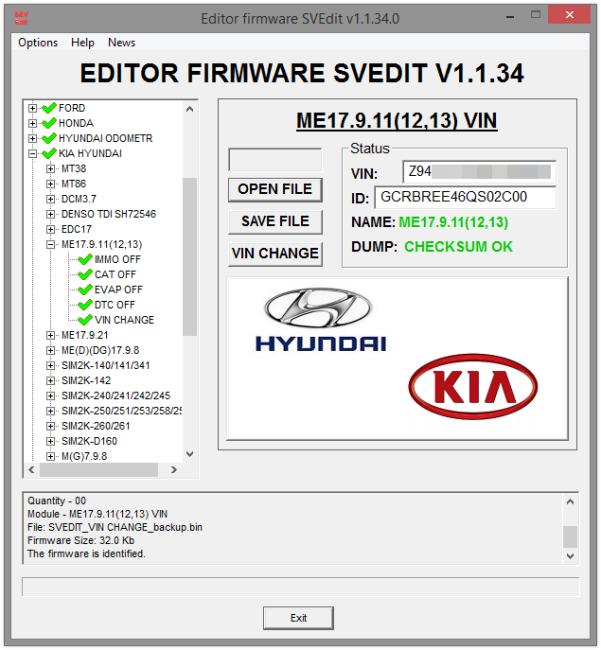Screen dimensions: 601x650
Task: Click the green checkmark beside HYUNDAI ODOMETR
Action: 49,138
